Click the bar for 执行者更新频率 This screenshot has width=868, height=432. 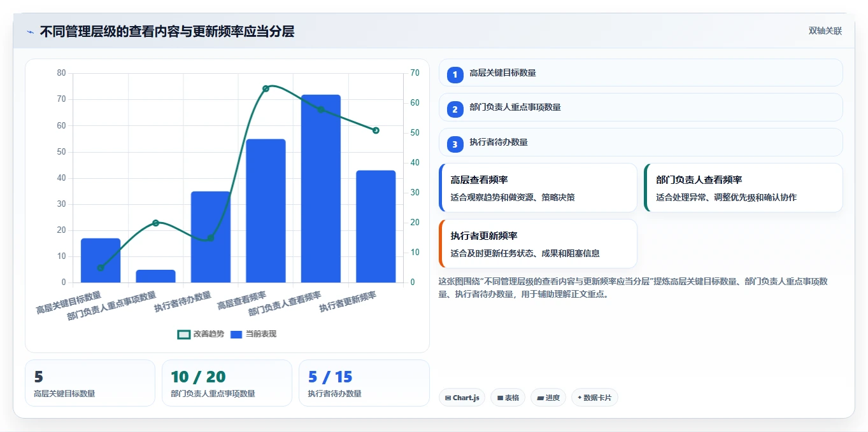point(376,226)
